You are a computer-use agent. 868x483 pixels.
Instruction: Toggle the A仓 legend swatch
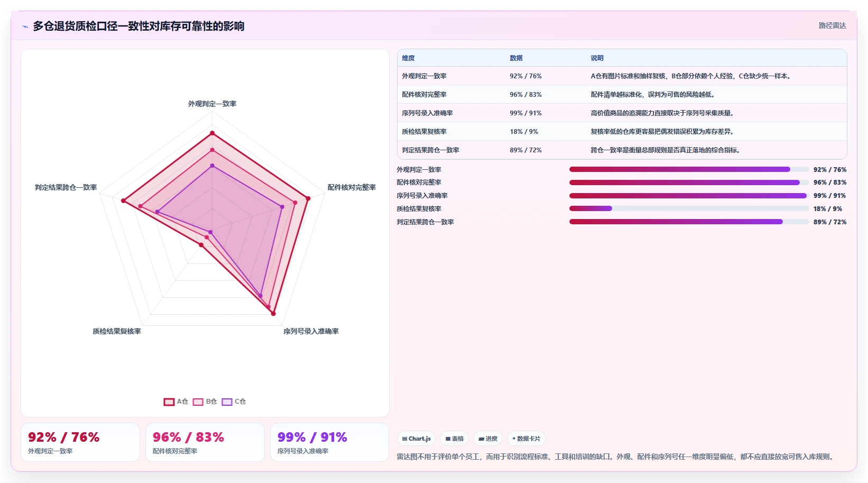click(x=169, y=402)
